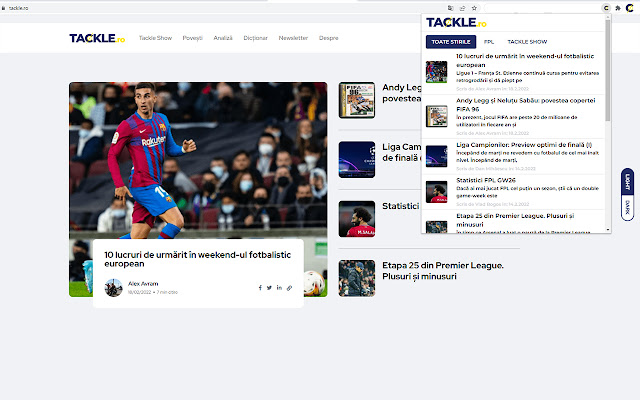Click article date '18/02/2022 • 7 min citire'

coord(153,292)
